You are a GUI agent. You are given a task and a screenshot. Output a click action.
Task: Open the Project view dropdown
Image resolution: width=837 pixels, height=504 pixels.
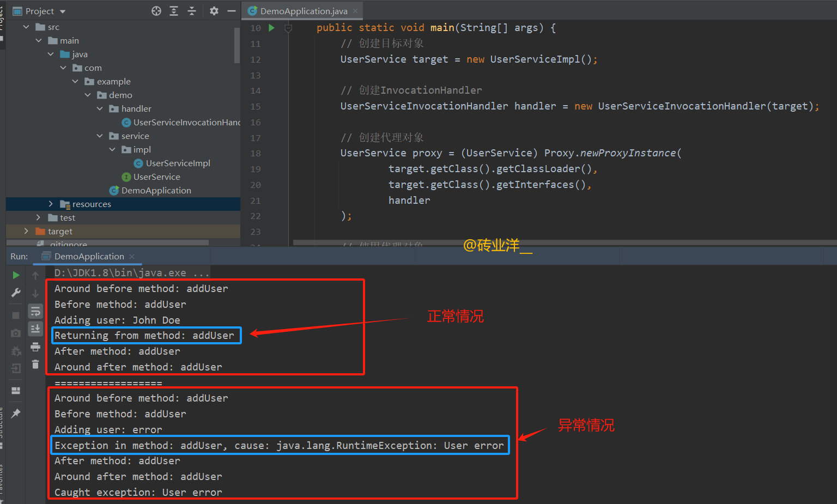(x=63, y=11)
